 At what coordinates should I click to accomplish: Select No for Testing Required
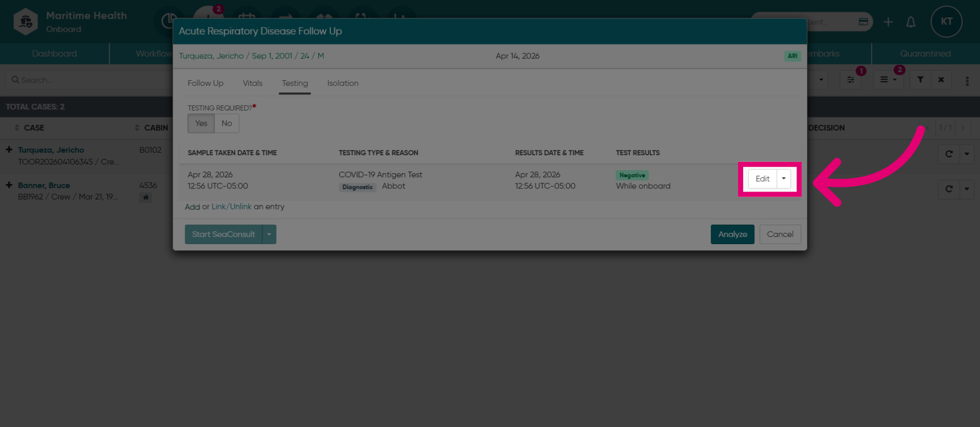pos(227,123)
